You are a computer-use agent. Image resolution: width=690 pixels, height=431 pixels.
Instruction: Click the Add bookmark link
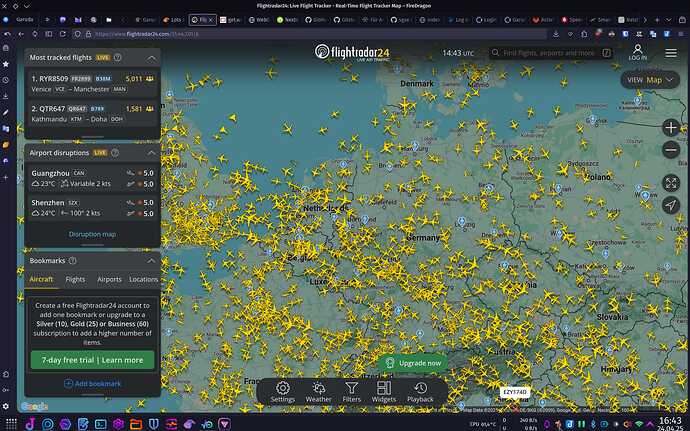coord(92,383)
